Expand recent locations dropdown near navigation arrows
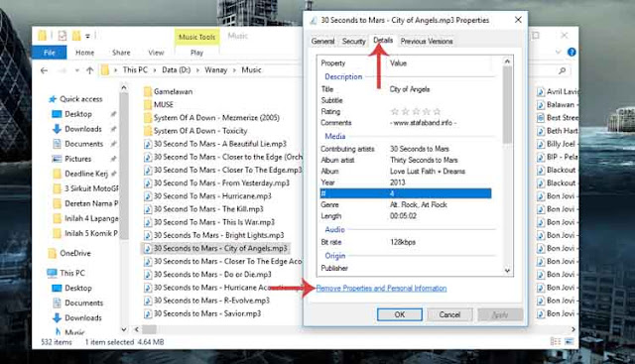635x364 pixels. click(77, 70)
